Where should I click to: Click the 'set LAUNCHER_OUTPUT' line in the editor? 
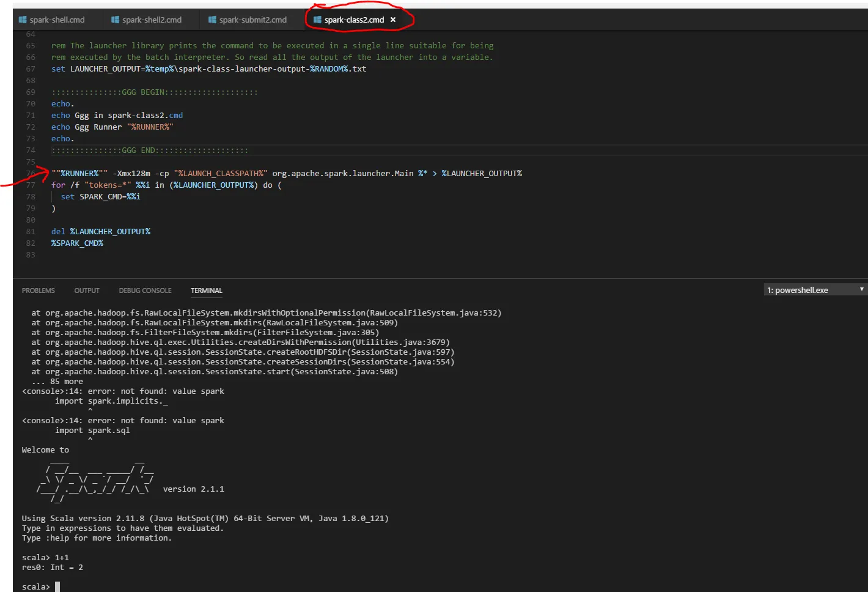point(208,68)
